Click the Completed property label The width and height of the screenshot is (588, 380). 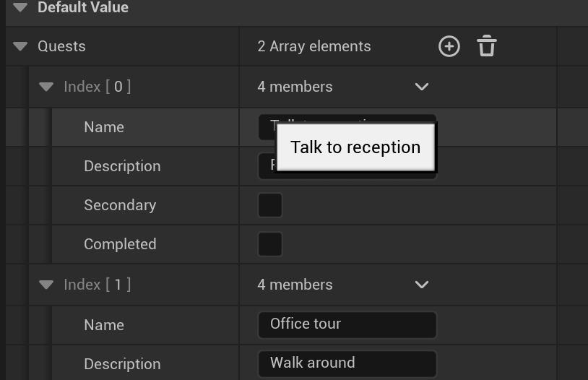pyautogui.click(x=120, y=244)
